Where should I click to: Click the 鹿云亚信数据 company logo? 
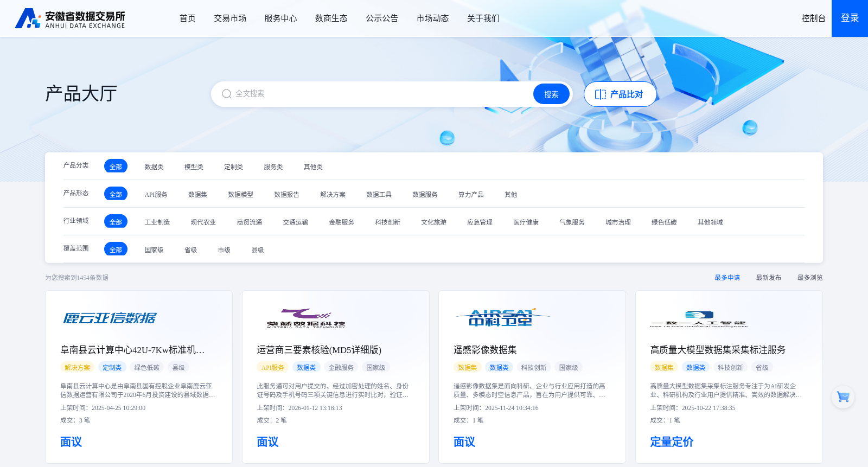110,318
